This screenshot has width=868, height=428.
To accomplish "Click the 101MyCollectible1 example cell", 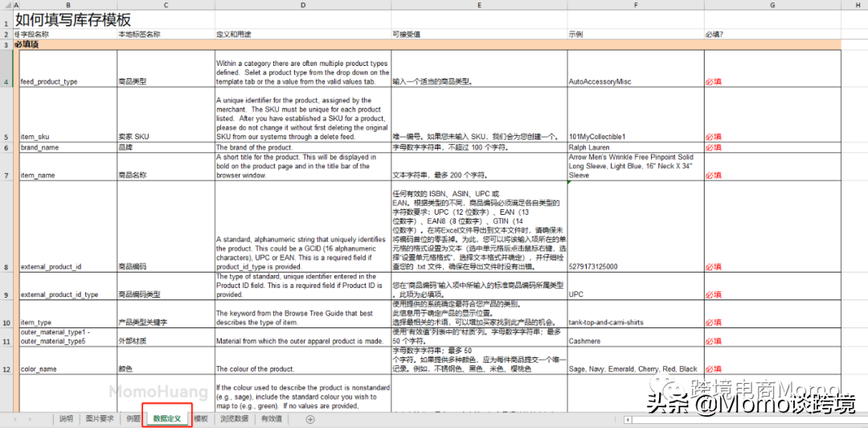I will (x=636, y=115).
